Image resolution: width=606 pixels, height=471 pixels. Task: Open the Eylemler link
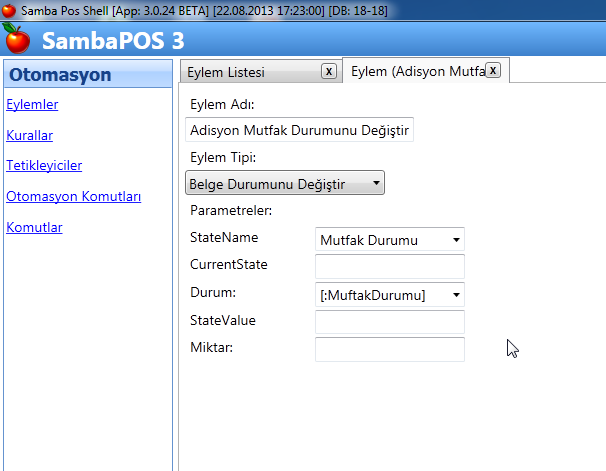[x=32, y=104]
